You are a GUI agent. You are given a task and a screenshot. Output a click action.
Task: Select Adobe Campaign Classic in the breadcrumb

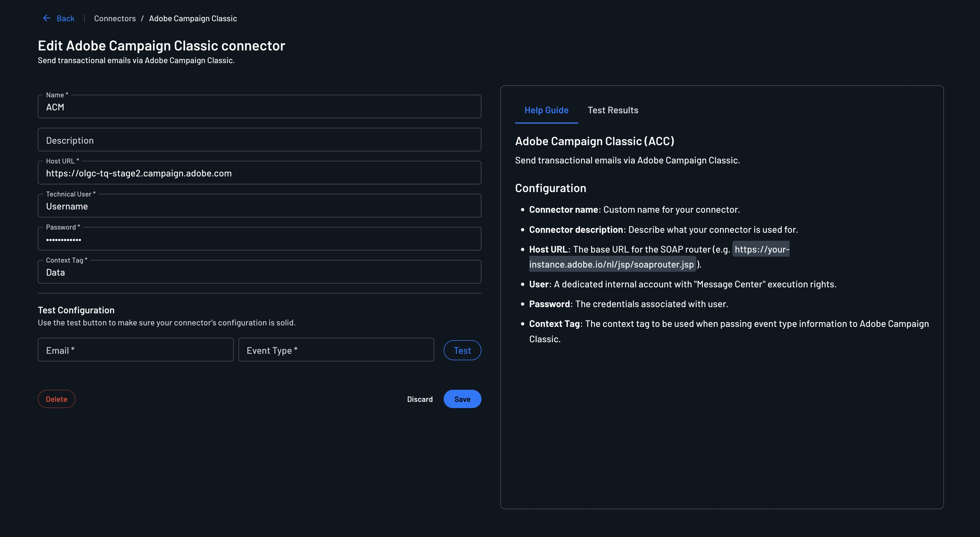point(193,18)
